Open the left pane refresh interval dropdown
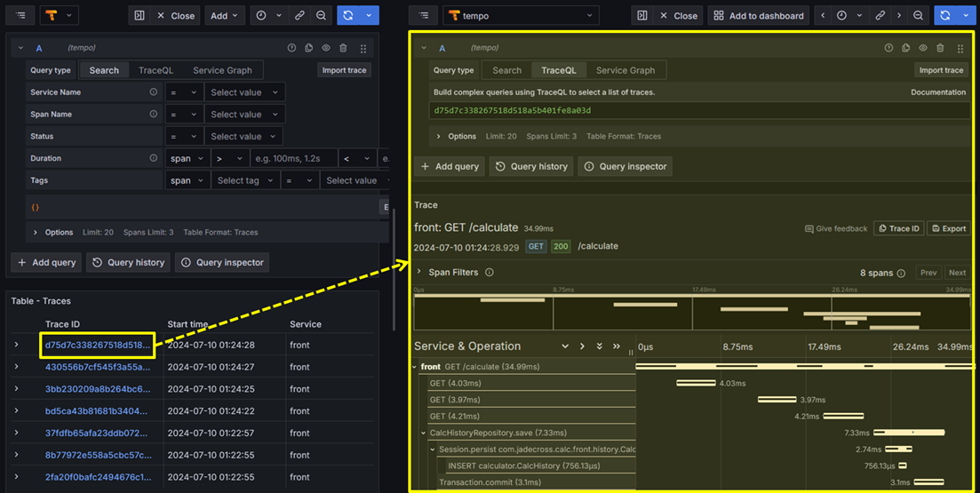This screenshot has height=493, width=980. click(370, 16)
